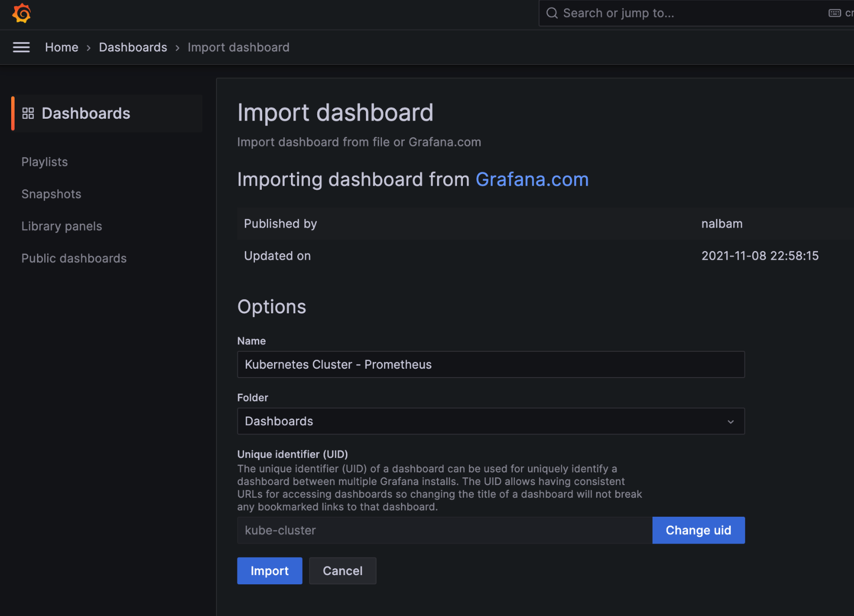Open Public dashboards from sidebar
This screenshot has height=616, width=854.
[74, 258]
